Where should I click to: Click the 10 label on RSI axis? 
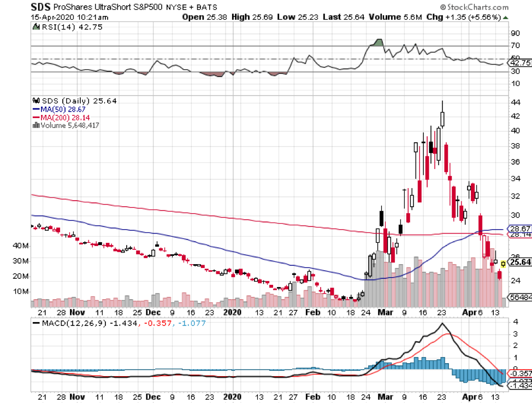point(516,83)
